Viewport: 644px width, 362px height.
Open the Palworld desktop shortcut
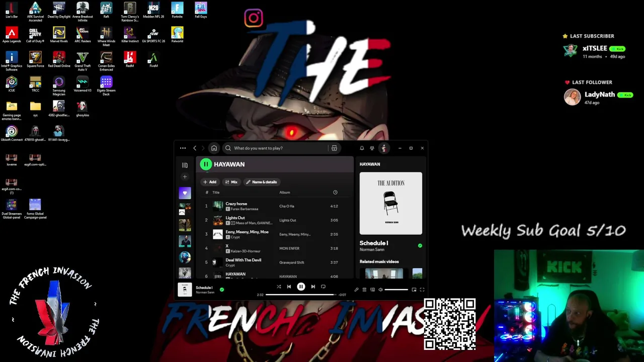[177, 35]
